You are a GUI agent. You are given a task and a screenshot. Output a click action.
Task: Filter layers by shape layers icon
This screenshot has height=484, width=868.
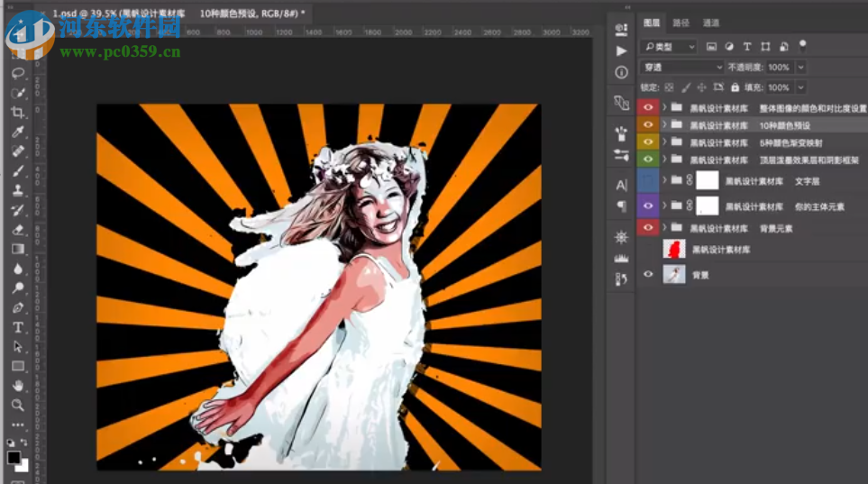coord(765,47)
